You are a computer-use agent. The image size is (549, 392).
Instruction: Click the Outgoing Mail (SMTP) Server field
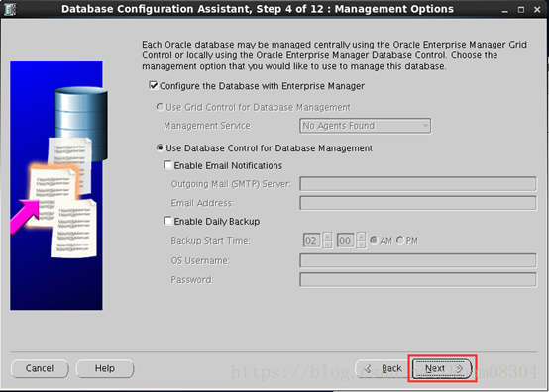click(x=418, y=184)
